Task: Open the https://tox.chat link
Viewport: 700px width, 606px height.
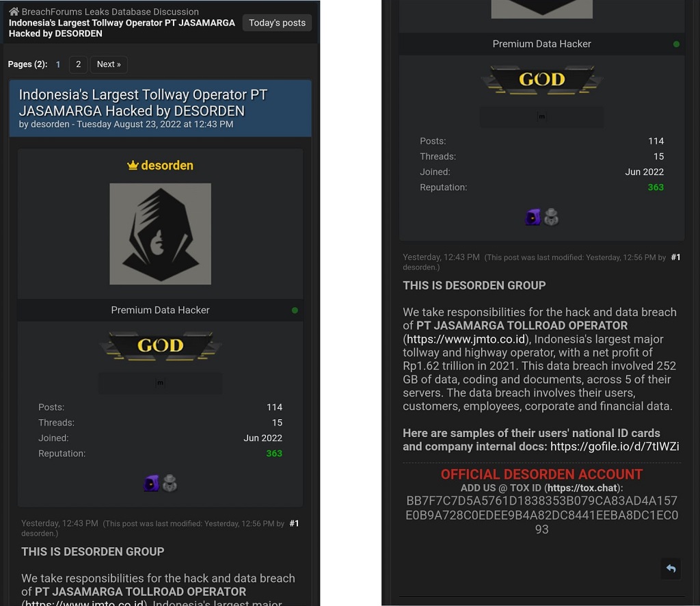Action: tap(582, 488)
